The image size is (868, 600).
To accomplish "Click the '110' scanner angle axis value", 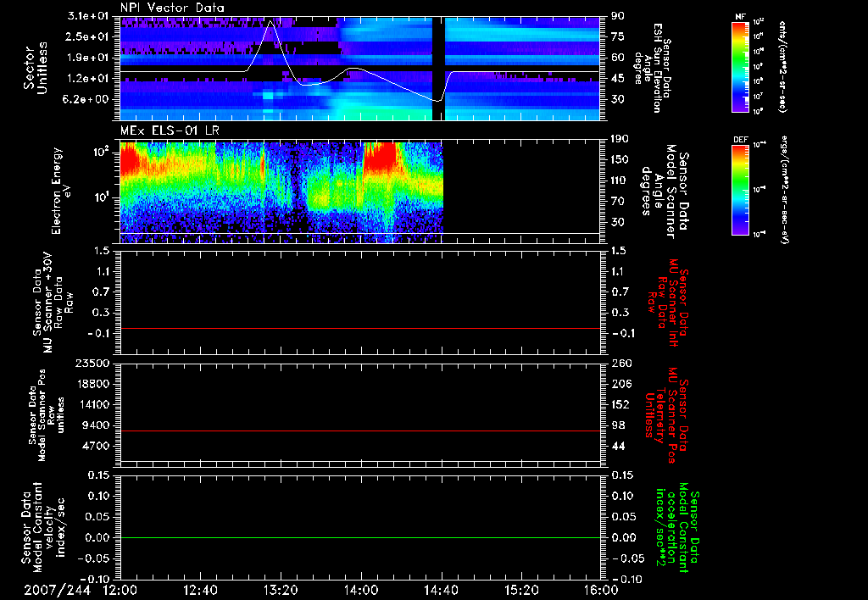I will click(x=620, y=180).
